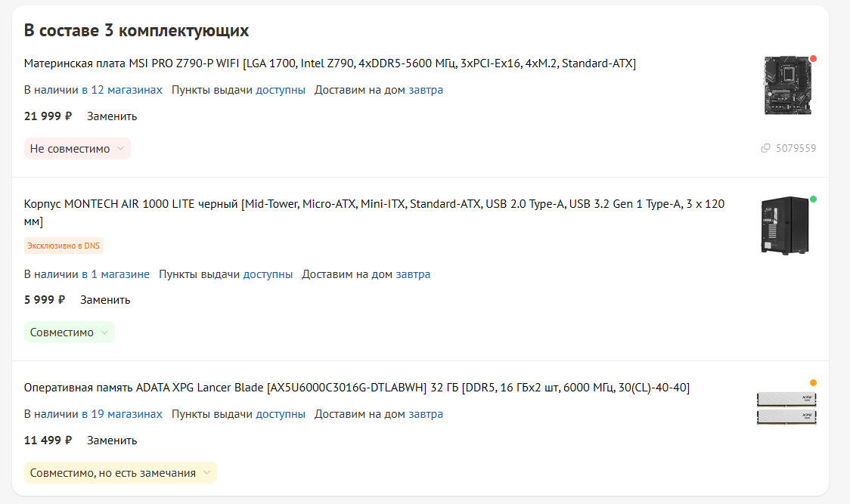Open MONTECH AIR 1000 case thumbnail
850x504 pixels.
coord(785,225)
